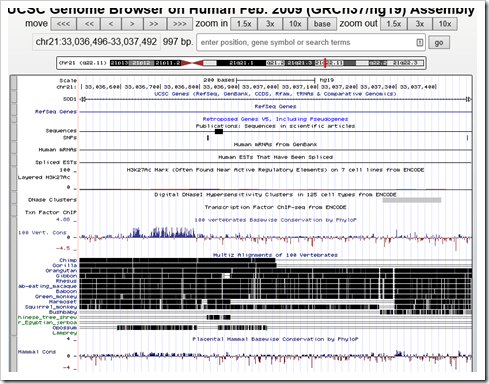This screenshot has width=489, height=384.
Task: Open the Retroposed Genes V5 track link
Action: tap(275, 119)
